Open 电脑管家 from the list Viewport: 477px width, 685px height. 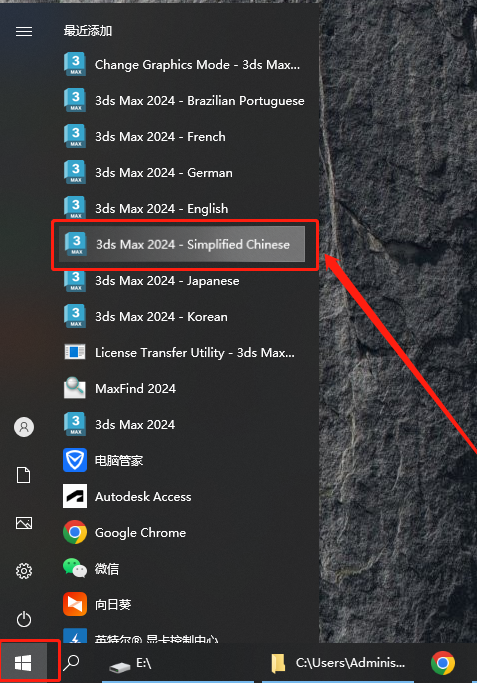pos(182,460)
